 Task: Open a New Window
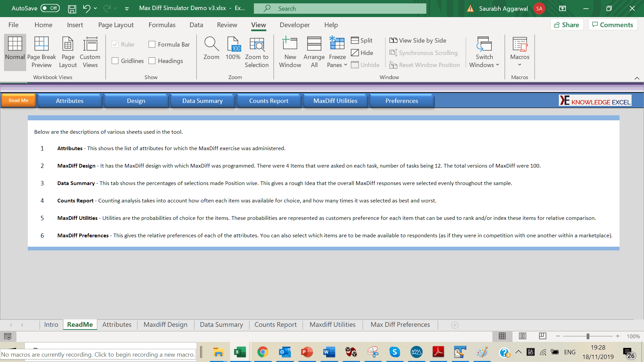[x=290, y=44]
